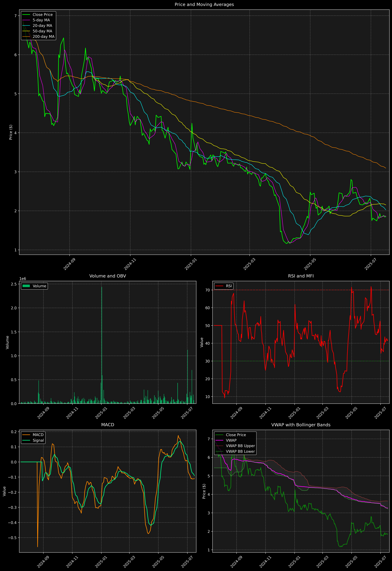Click the 'VWAP with Bollinger Bands' chart title
The image size is (392, 571).
click(x=301, y=425)
